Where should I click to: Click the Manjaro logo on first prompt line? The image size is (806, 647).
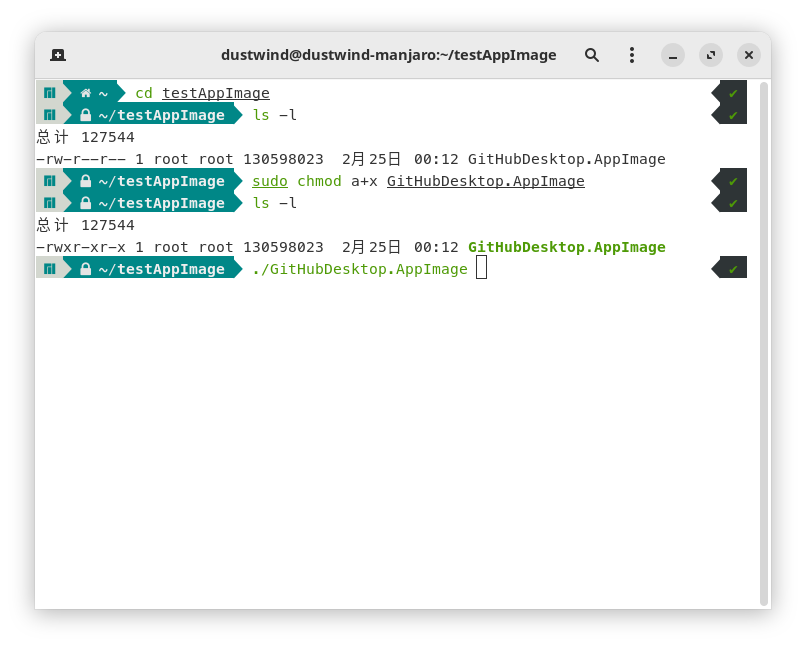pos(49,93)
